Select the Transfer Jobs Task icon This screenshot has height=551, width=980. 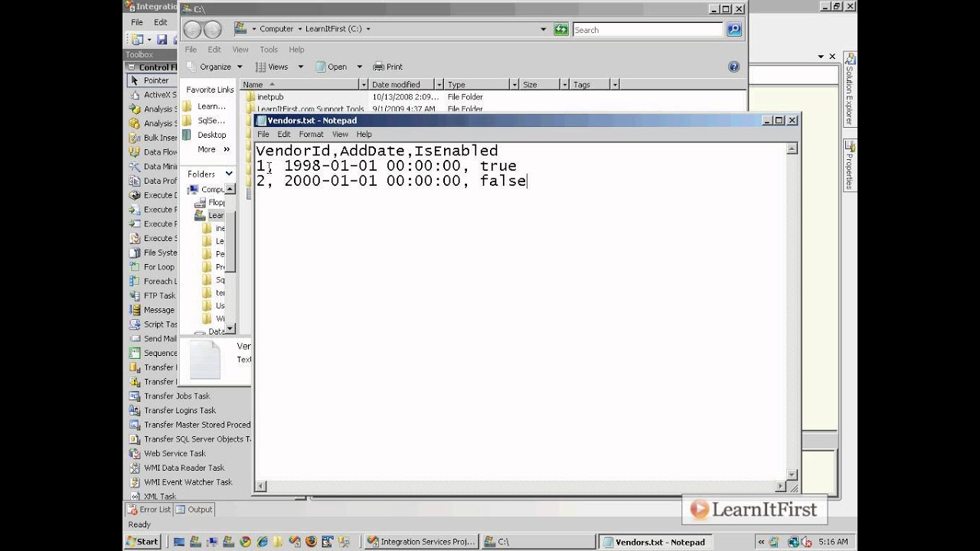[x=135, y=396]
